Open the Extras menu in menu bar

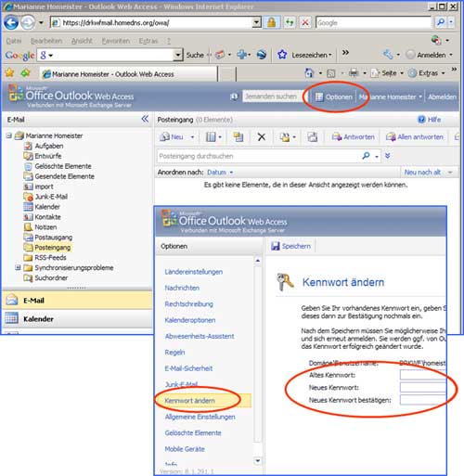pyautogui.click(x=148, y=41)
